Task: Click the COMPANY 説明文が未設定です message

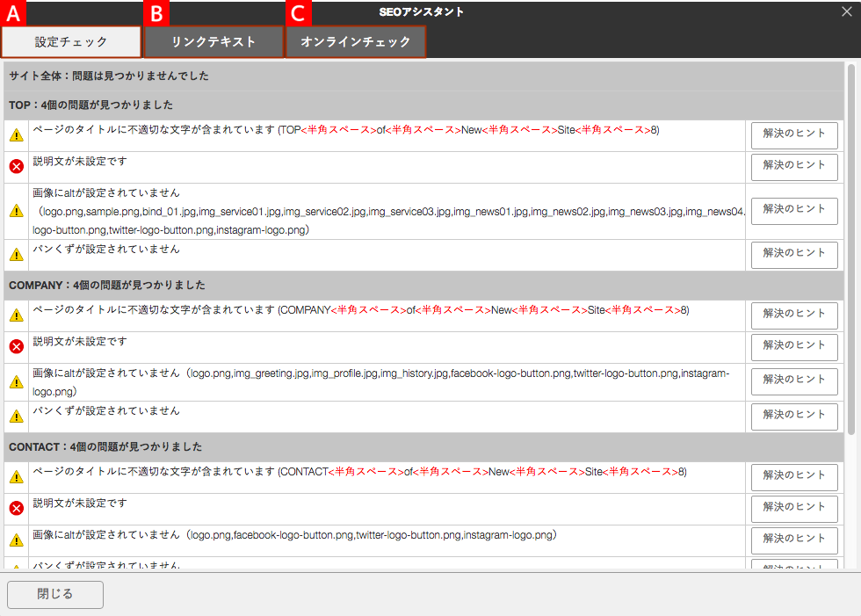Action: (80, 342)
